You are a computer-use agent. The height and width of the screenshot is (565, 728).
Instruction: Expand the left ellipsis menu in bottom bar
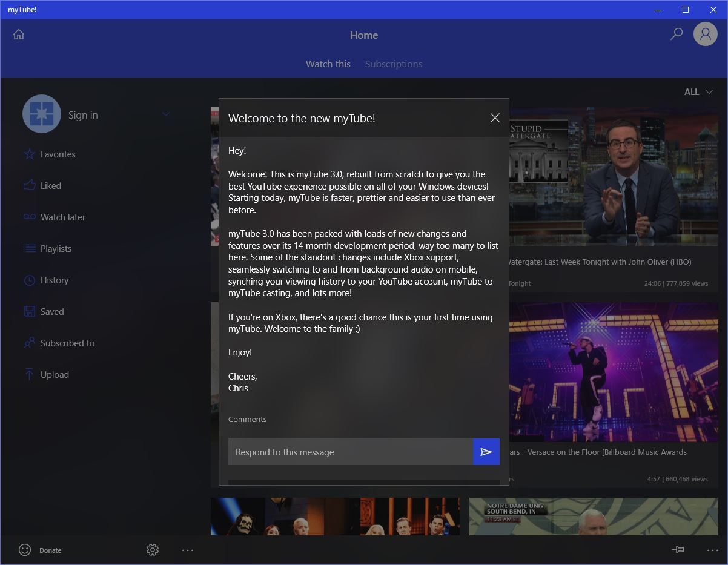point(188,550)
